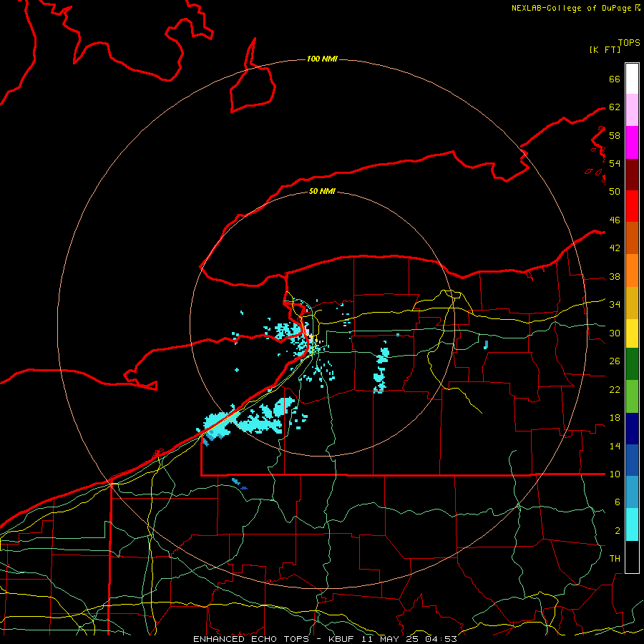Choose the dark orange legend swatch

(632, 238)
